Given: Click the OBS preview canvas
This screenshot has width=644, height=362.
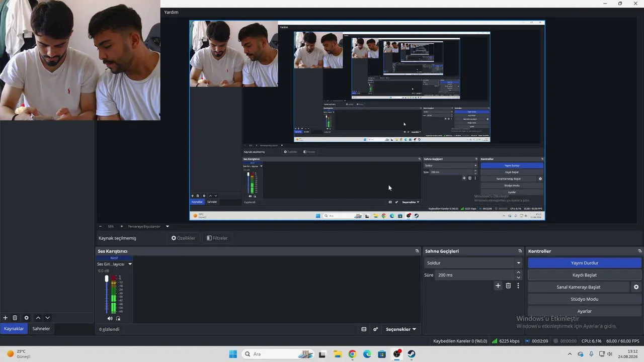Looking at the screenshot, I should (x=367, y=120).
